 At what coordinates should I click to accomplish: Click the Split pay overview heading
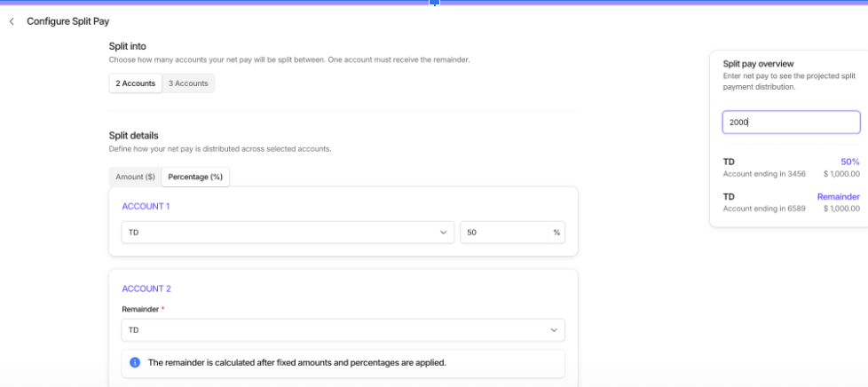tap(758, 64)
